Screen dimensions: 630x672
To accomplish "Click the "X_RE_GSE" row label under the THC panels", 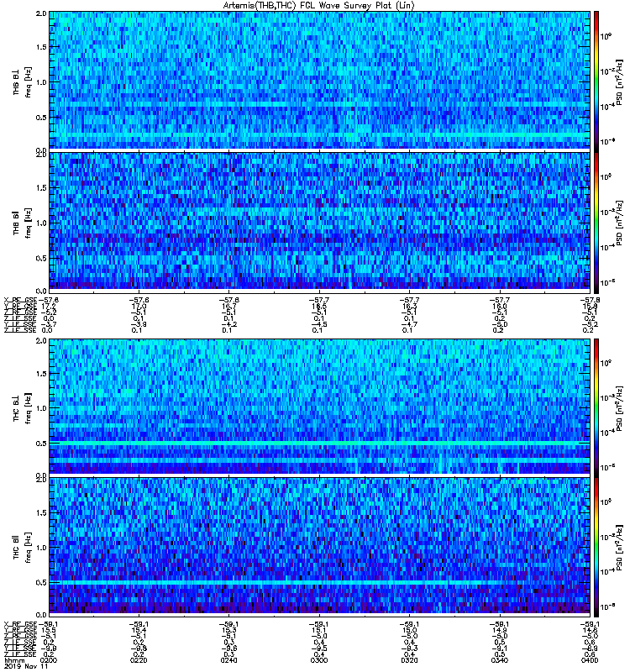I will 20,624.
